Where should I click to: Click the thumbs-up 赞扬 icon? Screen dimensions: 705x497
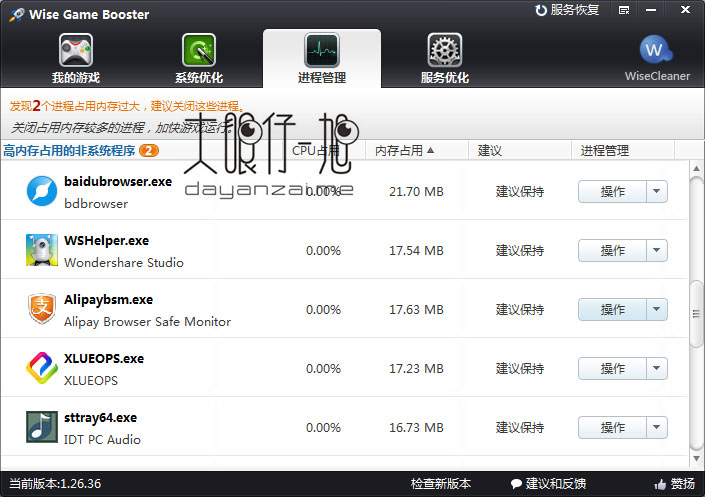(x=660, y=484)
